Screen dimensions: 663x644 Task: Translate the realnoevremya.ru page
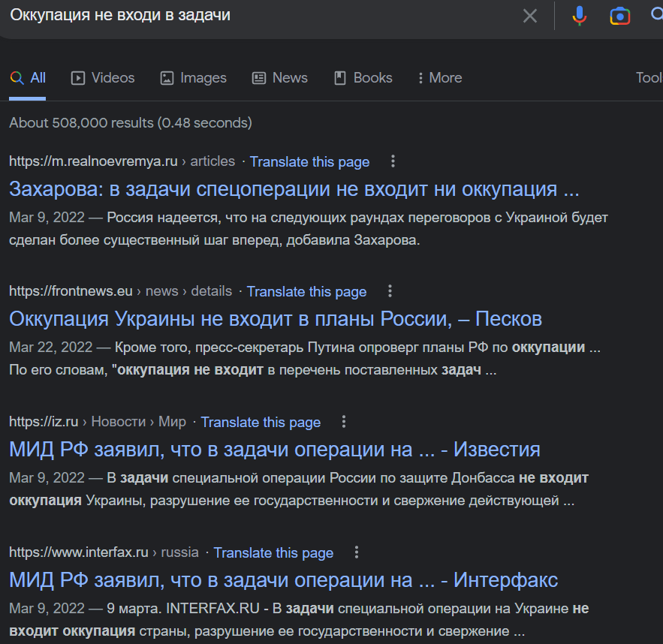[309, 162]
